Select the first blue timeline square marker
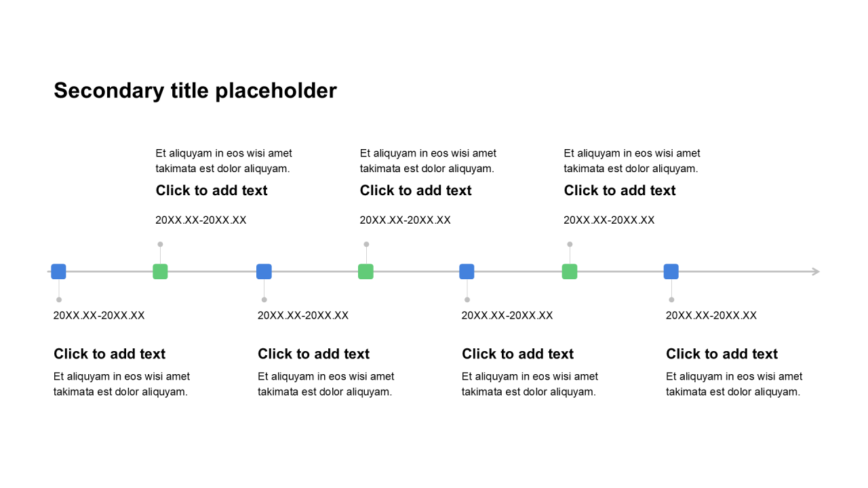The width and height of the screenshot is (868, 488). tap(58, 272)
